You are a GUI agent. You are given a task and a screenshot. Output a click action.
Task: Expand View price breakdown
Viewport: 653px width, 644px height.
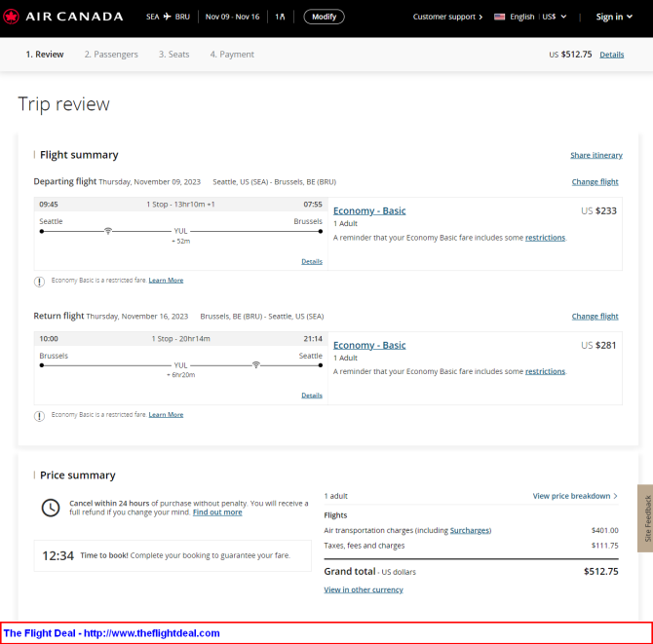pyautogui.click(x=575, y=496)
